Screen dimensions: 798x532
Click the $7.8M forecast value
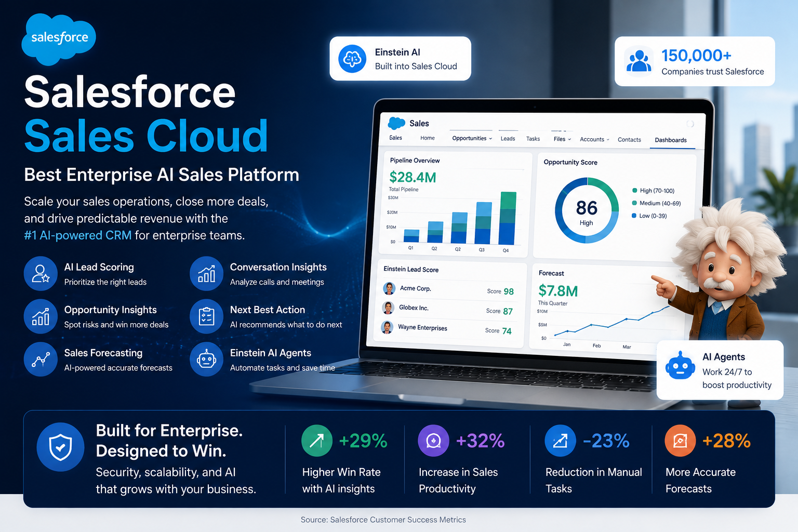[558, 291]
